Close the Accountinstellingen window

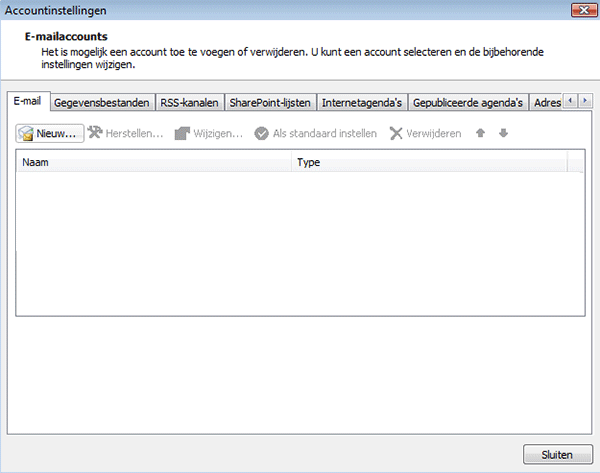pyautogui.click(x=583, y=10)
